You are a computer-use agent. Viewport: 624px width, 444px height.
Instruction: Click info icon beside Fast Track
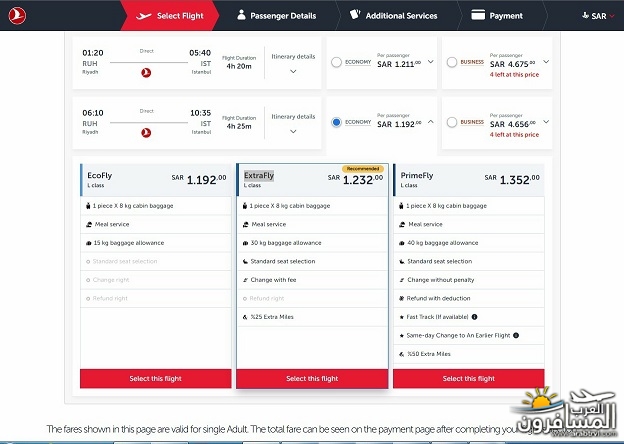tap(474, 317)
